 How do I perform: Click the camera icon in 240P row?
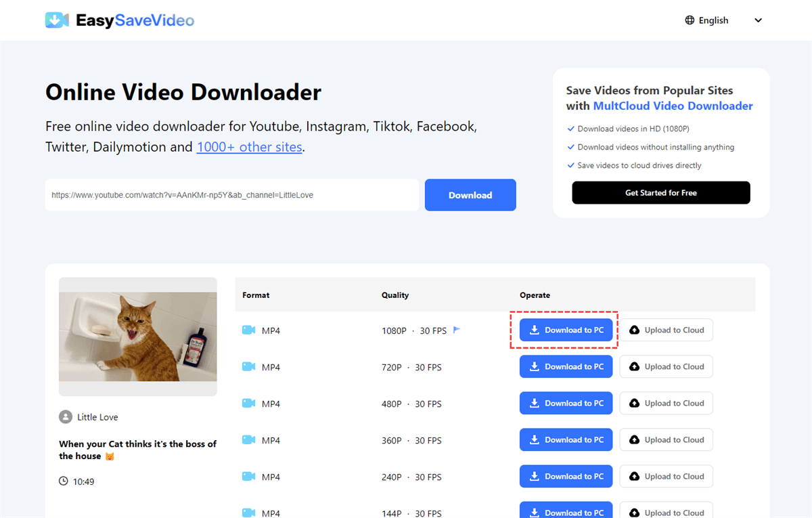[248, 477]
